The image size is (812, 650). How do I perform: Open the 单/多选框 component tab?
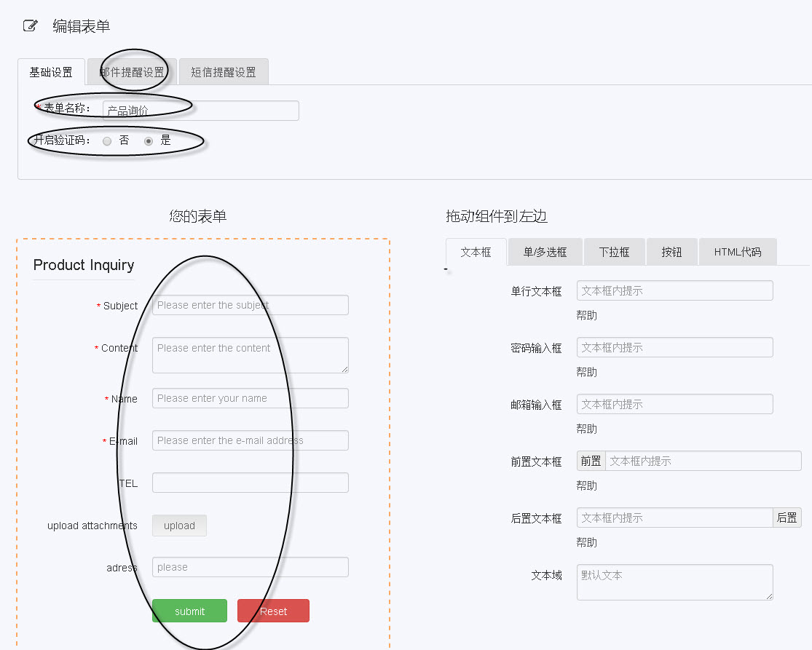[545, 251]
